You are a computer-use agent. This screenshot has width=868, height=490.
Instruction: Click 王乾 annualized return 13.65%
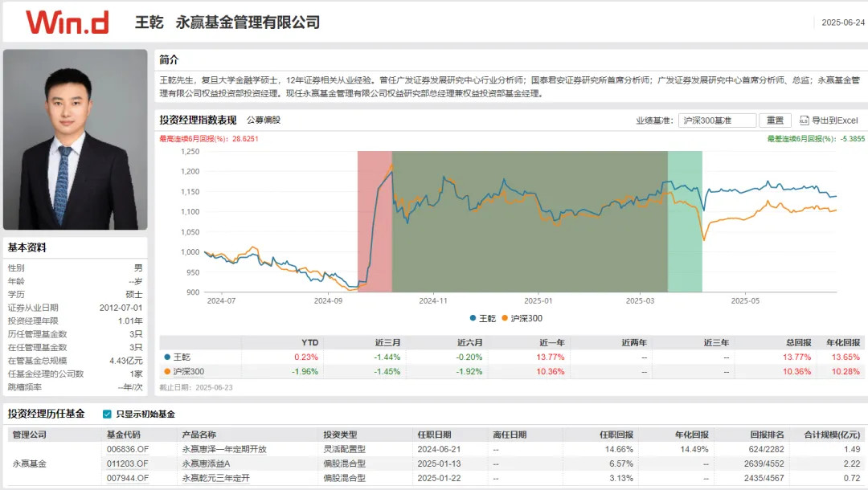pos(845,357)
